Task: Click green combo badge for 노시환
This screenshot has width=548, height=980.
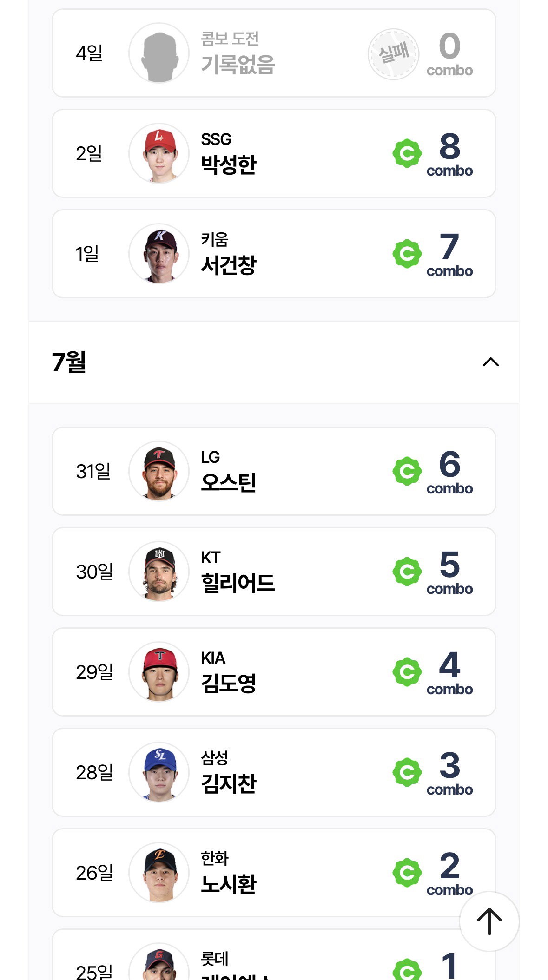Action: coord(407,873)
